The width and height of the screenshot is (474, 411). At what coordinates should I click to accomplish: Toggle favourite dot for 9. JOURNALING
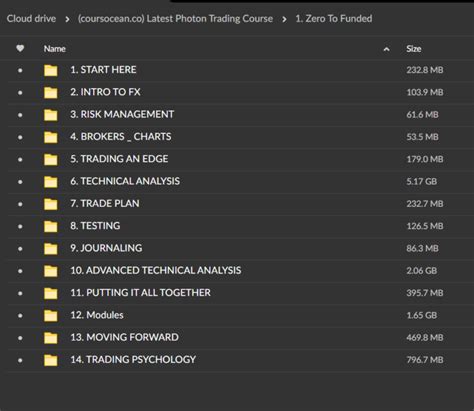20,249
